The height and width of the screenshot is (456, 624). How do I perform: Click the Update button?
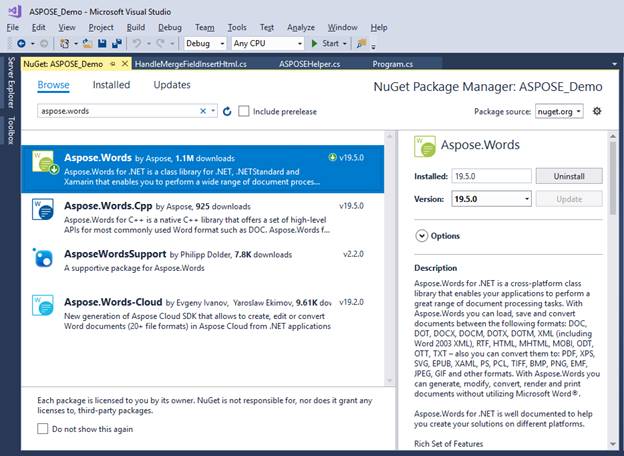pos(569,199)
